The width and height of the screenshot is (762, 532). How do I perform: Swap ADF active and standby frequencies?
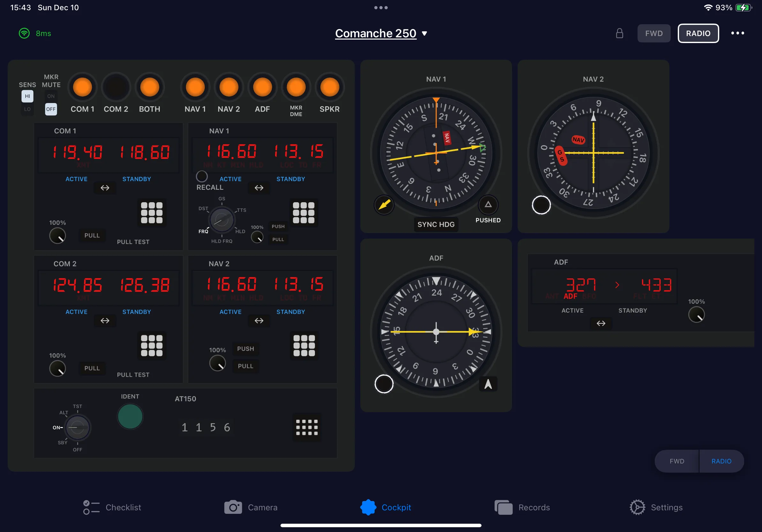click(x=601, y=323)
